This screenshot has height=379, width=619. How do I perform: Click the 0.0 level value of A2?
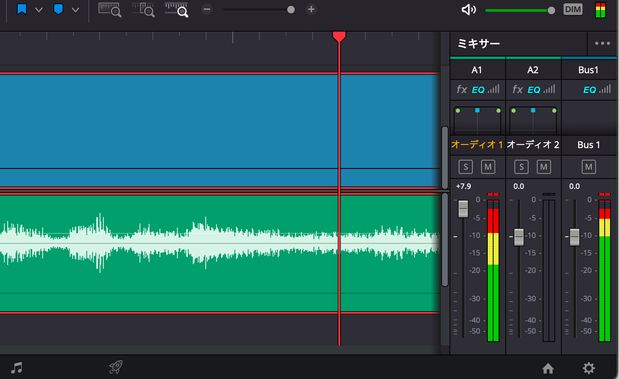(519, 186)
